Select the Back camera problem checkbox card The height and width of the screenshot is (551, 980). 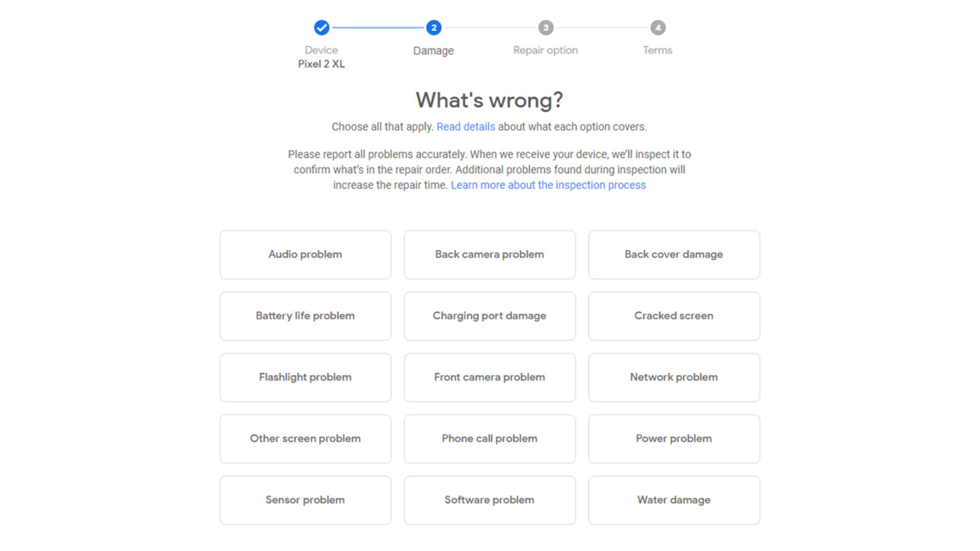[489, 254]
